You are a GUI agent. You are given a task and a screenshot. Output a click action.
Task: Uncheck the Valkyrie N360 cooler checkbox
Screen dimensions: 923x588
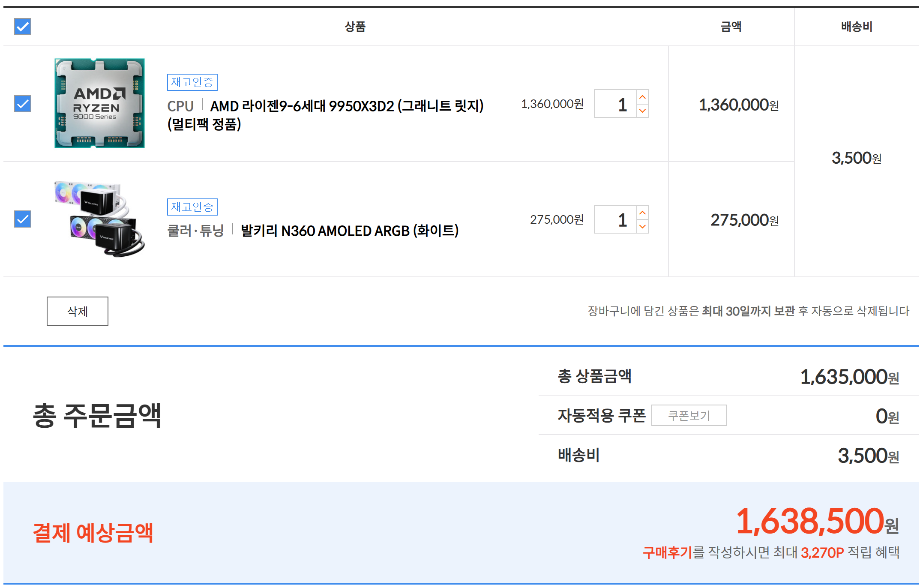tap(23, 219)
